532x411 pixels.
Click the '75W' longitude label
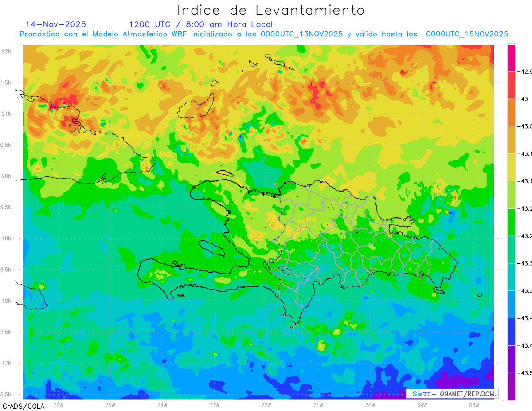(x=110, y=405)
